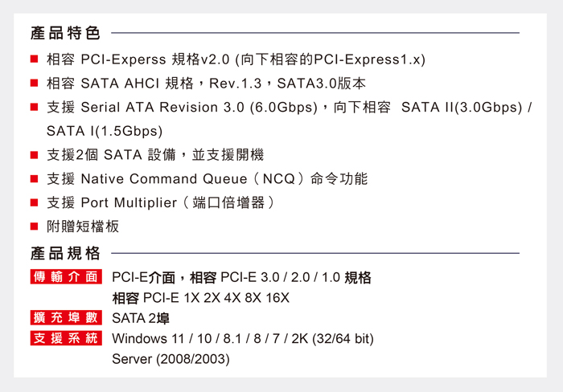Viewport: 563px width, 392px height.
Task: Click the 端口倍增器 text
Action: (233, 202)
